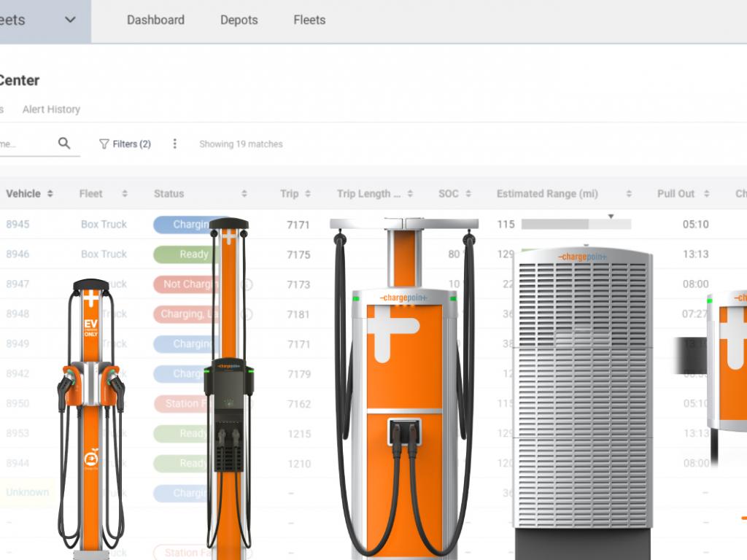The image size is (747, 560).
Task: Click trip number 1210
Action: pos(299,464)
